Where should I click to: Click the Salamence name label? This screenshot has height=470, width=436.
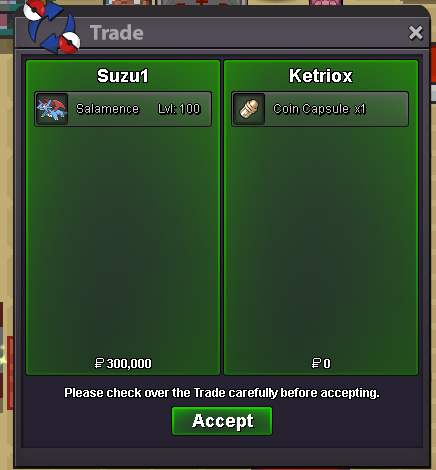pos(107,109)
